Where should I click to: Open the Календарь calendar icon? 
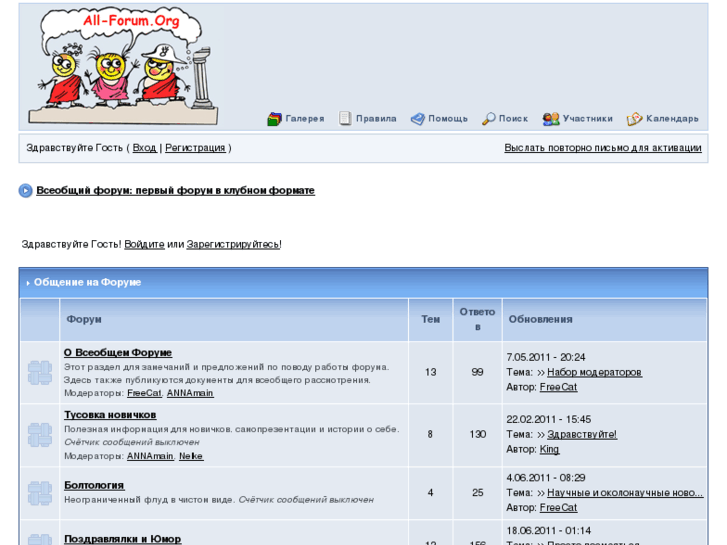(x=634, y=119)
